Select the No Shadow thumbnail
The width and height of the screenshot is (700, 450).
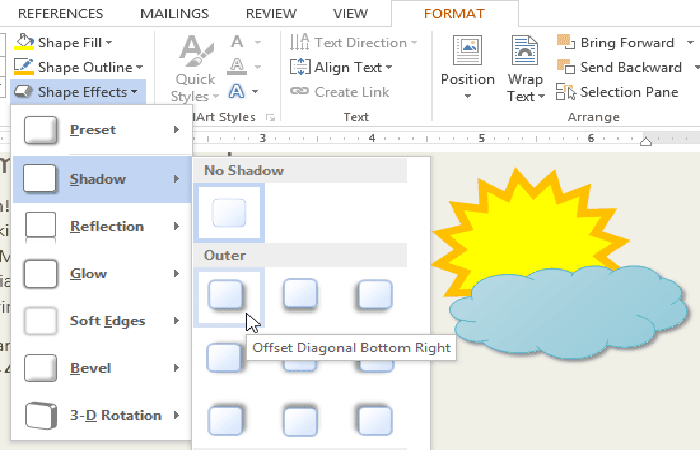pyautogui.click(x=229, y=212)
